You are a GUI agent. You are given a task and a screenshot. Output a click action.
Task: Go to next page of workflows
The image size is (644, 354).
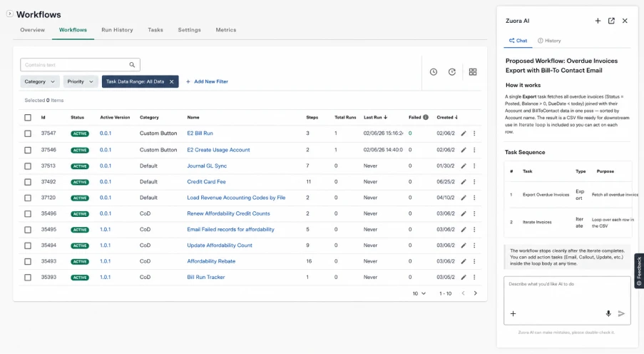(476, 293)
